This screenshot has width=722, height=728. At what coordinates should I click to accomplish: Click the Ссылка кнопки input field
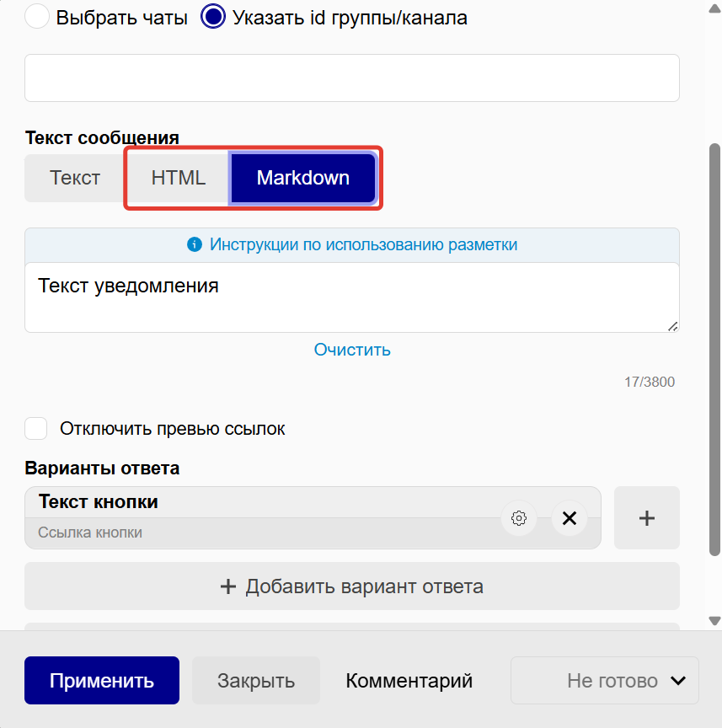tap(253, 533)
